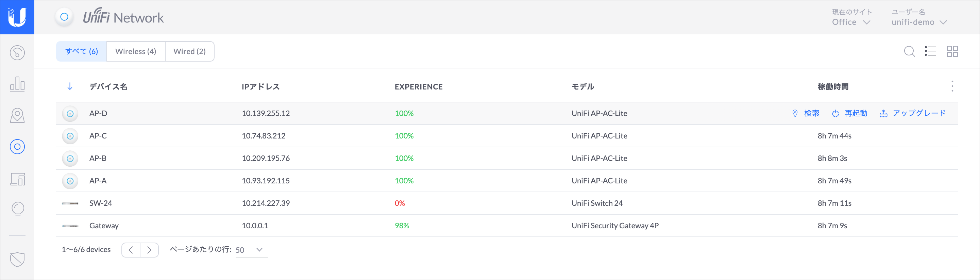This screenshot has width=980, height=280.
Task: Select the AP-B device name
Action: [98, 158]
